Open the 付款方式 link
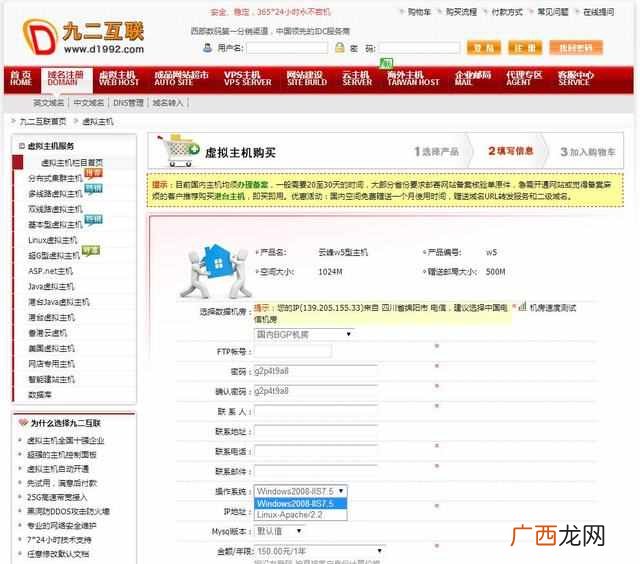 pos(507,12)
